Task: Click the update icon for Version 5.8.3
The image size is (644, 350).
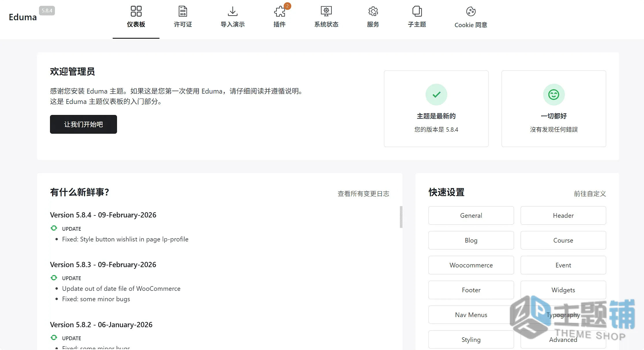Action: point(54,278)
